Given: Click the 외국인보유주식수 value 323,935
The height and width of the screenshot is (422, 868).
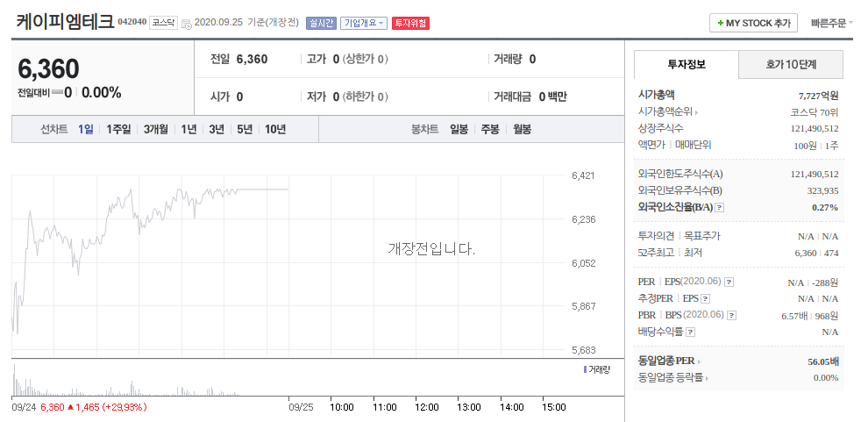Looking at the screenshot, I should coord(822,191).
